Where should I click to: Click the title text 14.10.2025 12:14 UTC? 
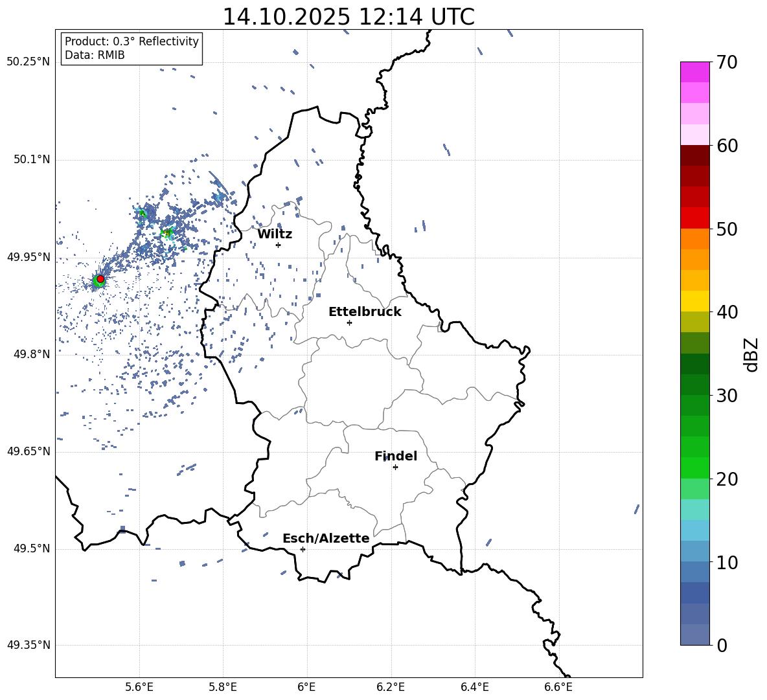[349, 17]
